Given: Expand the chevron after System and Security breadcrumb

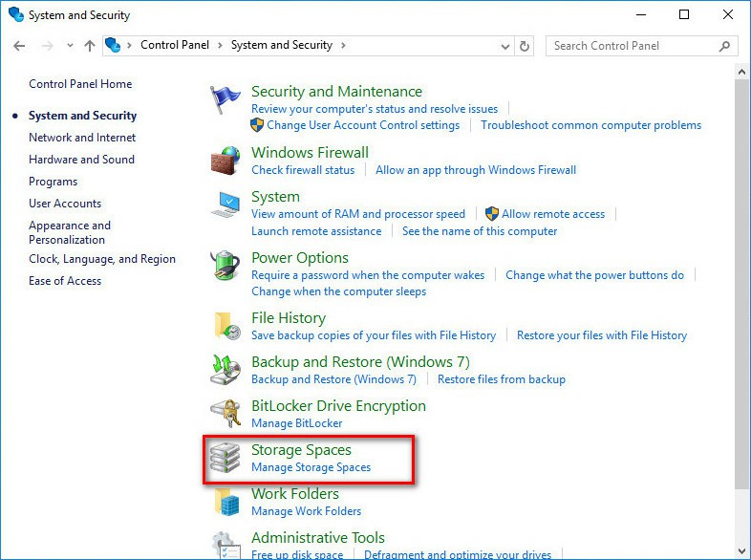Looking at the screenshot, I should [343, 46].
